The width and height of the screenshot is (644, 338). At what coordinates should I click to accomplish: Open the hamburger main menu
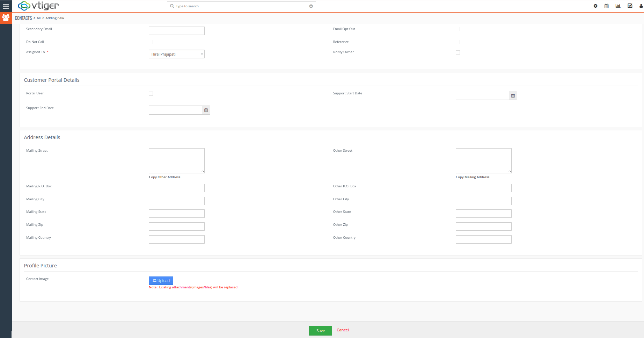pyautogui.click(x=6, y=6)
